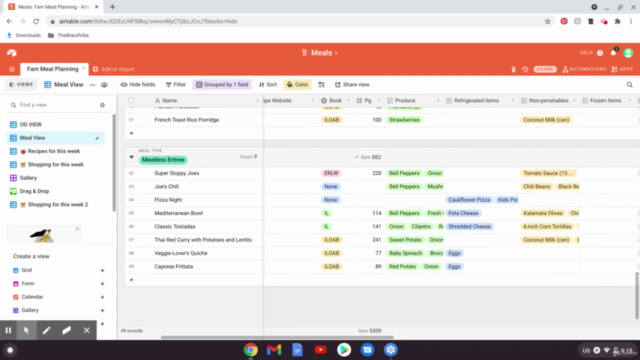Switch to the OG VIEW view

coord(56,124)
